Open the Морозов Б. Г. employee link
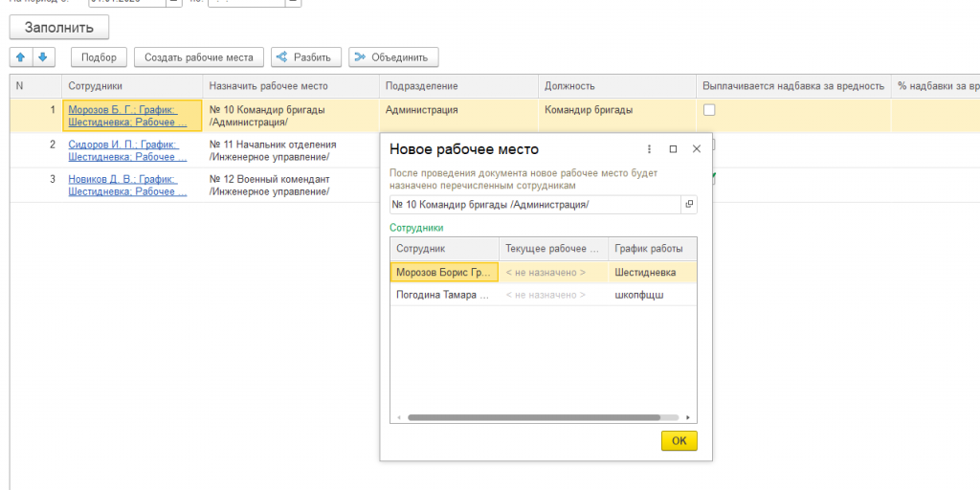The width and height of the screenshot is (980, 490). pos(127,116)
